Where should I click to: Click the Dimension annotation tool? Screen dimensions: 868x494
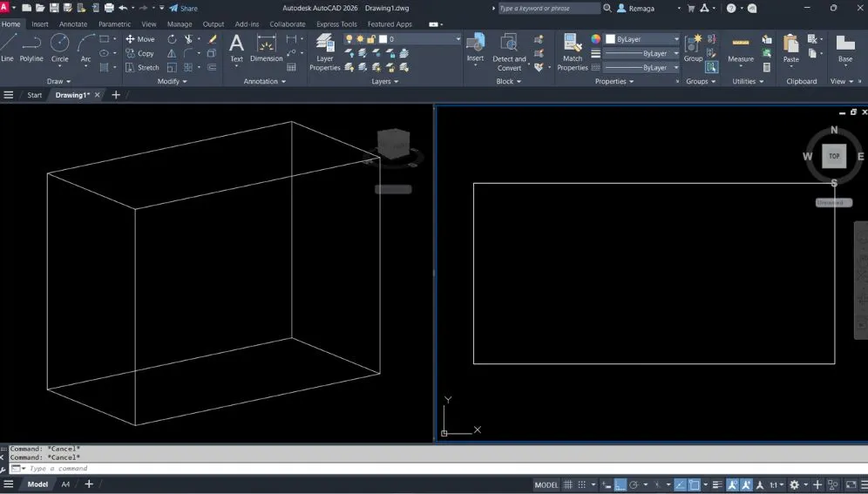click(267, 50)
